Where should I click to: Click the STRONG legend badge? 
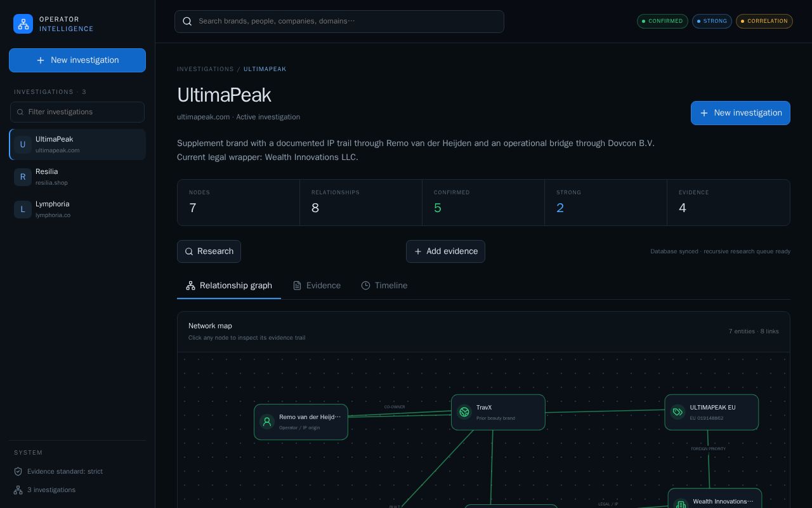[x=712, y=22]
